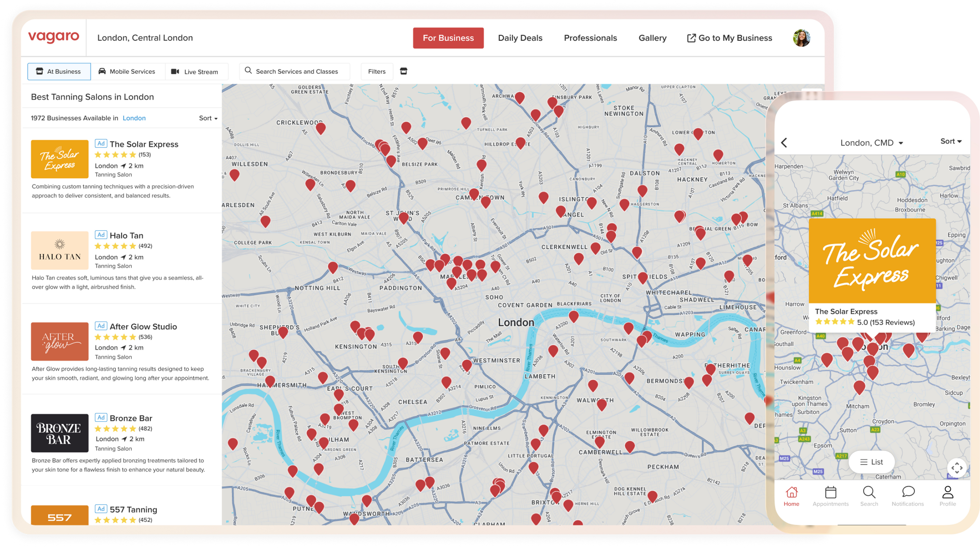980x548 pixels.
Task: Open Search in the phone's bottom bar
Action: point(869,496)
